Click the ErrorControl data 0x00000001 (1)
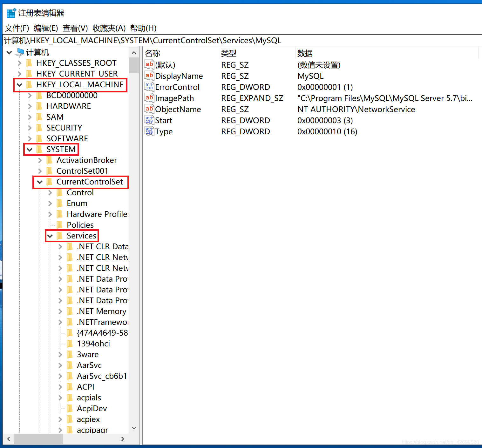 [325, 87]
